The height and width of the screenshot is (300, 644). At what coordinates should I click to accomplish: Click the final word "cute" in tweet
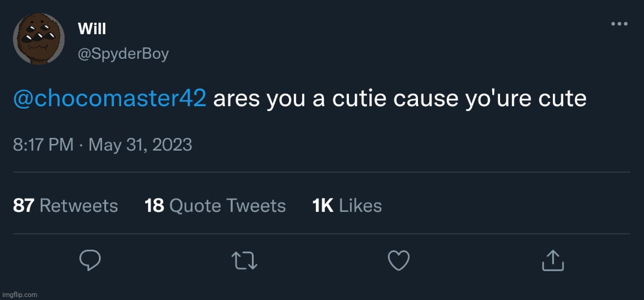coord(564,98)
